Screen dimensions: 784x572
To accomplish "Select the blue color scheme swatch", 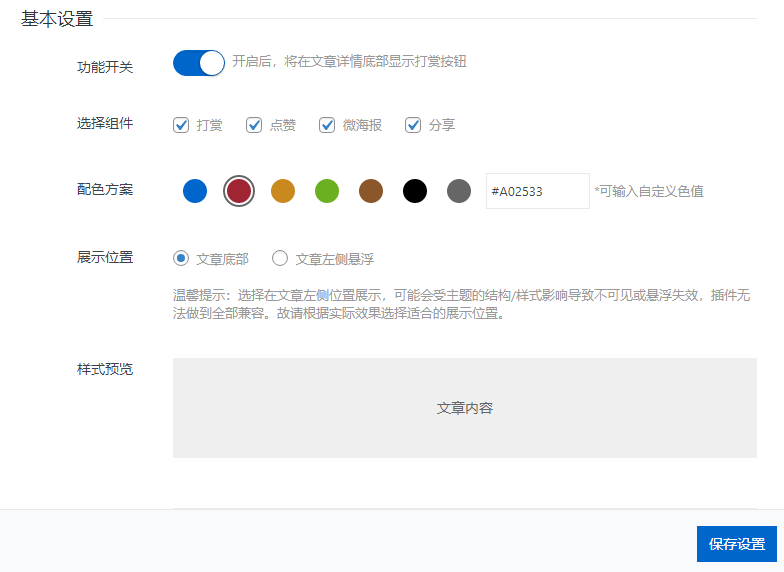I will [195, 191].
